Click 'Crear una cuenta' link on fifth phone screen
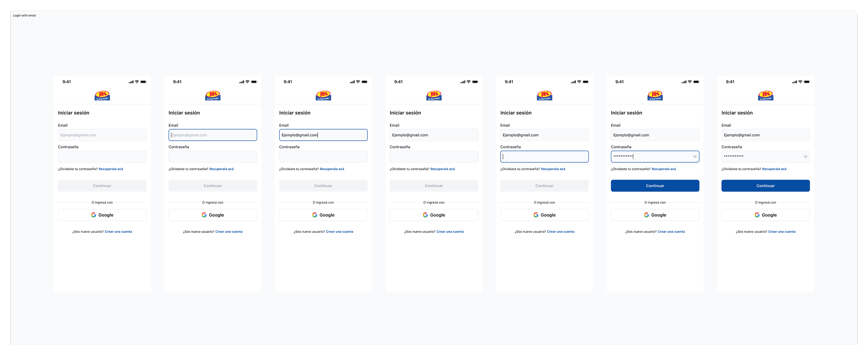 561,232
